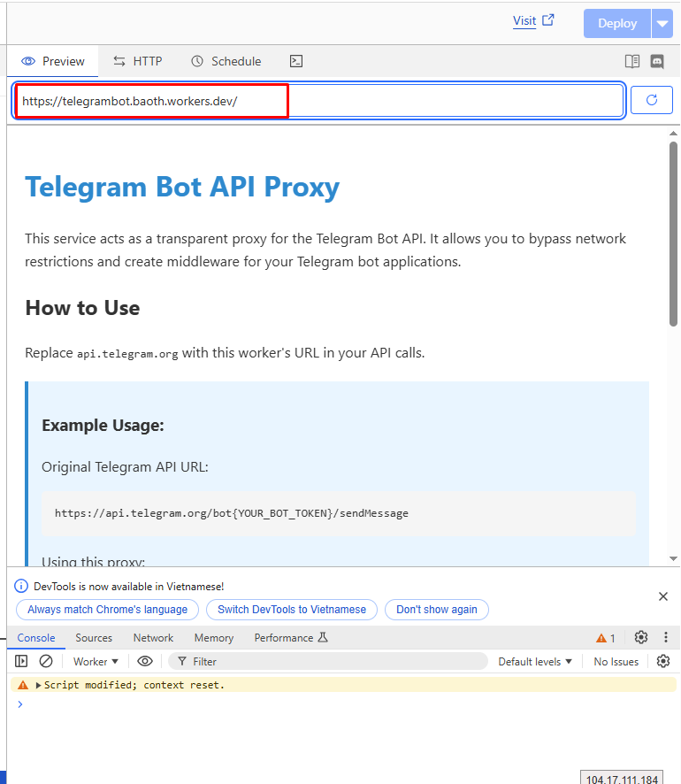Screen dimensions: 681x784
Task: Select the Network tab in DevTools
Action: pyautogui.click(x=153, y=637)
